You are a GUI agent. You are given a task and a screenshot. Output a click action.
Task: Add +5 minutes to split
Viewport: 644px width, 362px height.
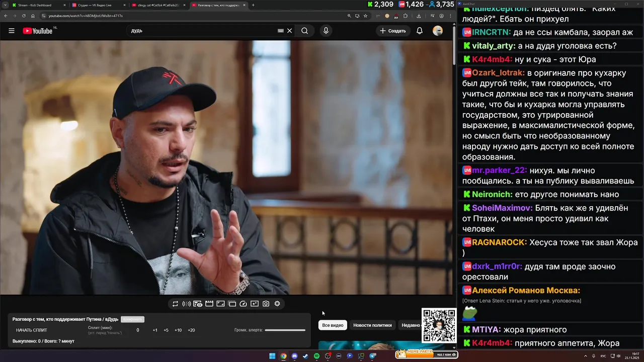pyautogui.click(x=166, y=330)
